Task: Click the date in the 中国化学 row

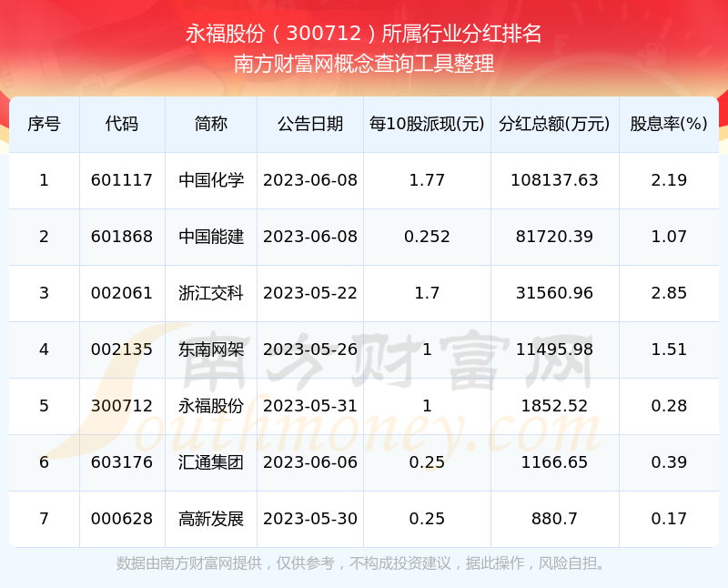Action: tap(310, 180)
